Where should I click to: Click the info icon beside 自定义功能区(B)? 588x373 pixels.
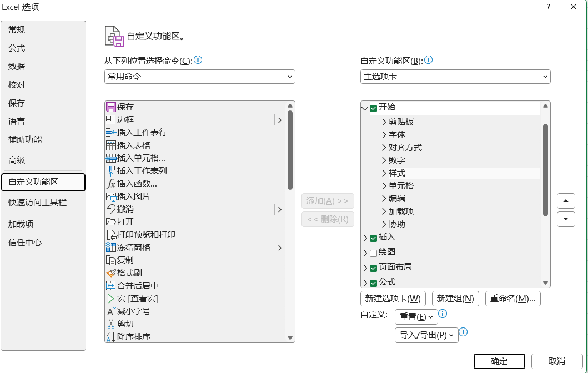(428, 60)
